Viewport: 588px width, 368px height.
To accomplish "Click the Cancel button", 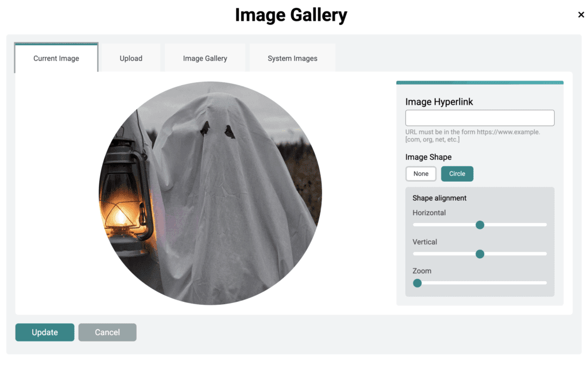I will click(107, 332).
